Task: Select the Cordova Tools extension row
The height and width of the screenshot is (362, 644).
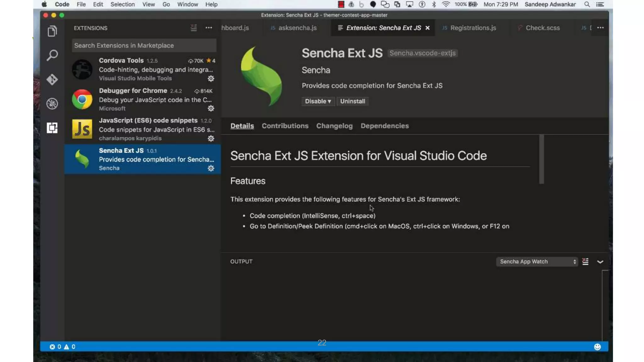Action: pyautogui.click(x=143, y=69)
